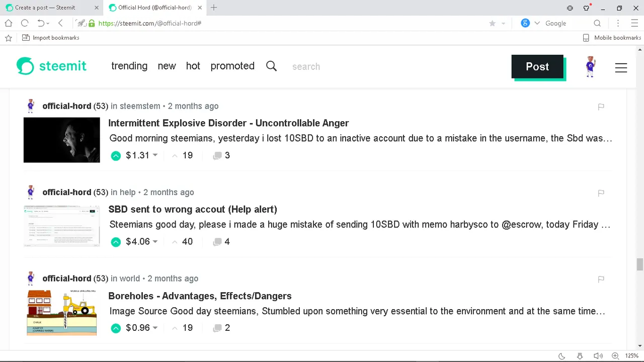Viewport: 644px width, 362px height.
Task: Open the help tag link
Action: [128, 193]
